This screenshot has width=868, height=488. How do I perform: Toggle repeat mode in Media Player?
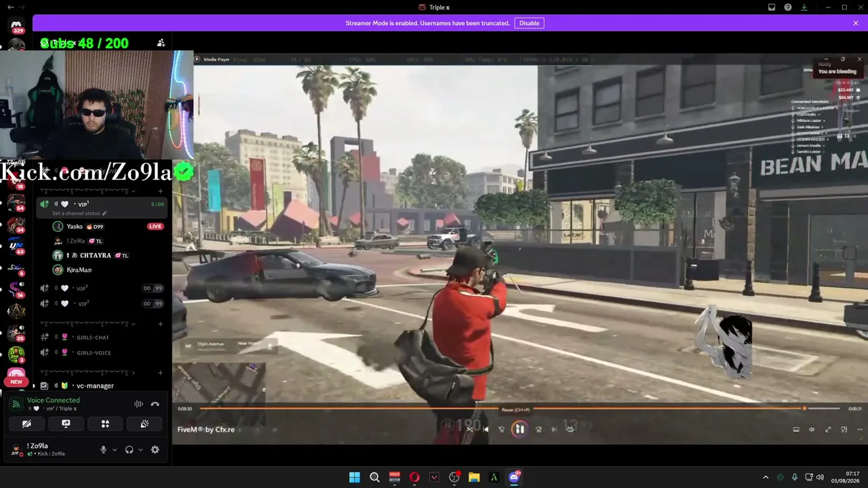pyautogui.click(x=570, y=429)
